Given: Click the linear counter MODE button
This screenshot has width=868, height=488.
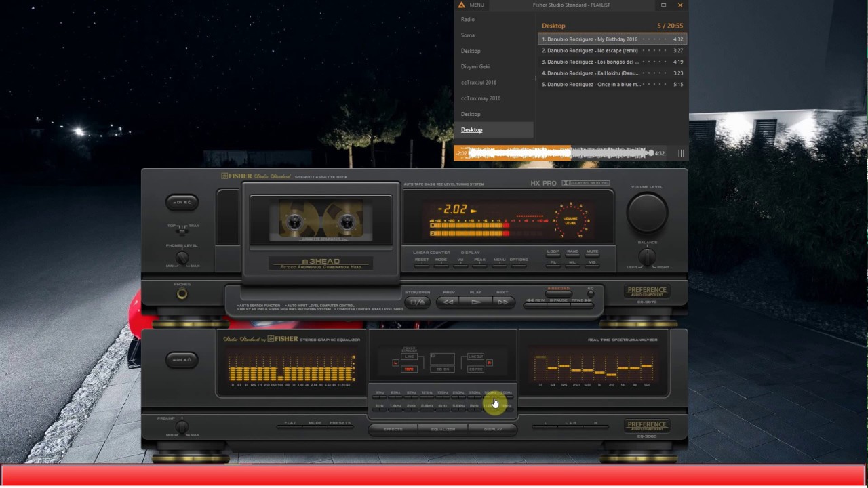Looking at the screenshot, I should pos(441,266).
